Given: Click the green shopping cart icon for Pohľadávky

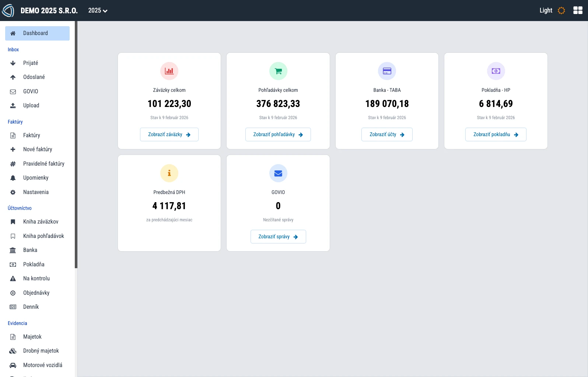Looking at the screenshot, I should [x=278, y=71].
